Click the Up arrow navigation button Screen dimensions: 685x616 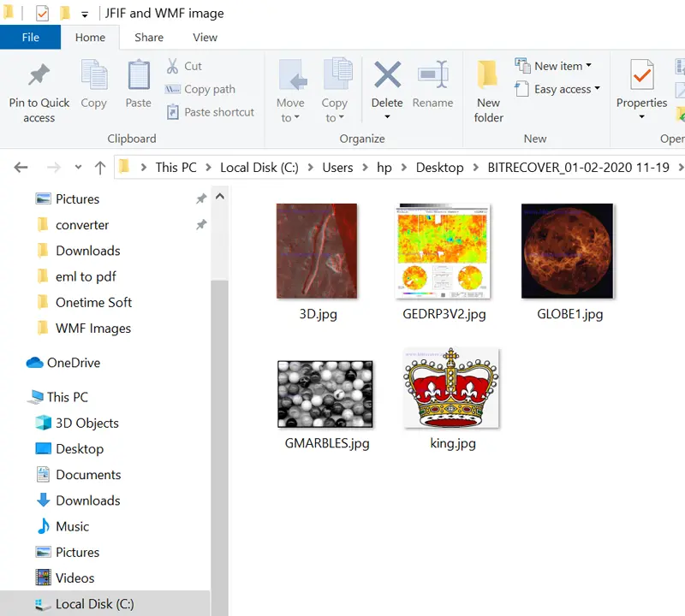tap(100, 168)
